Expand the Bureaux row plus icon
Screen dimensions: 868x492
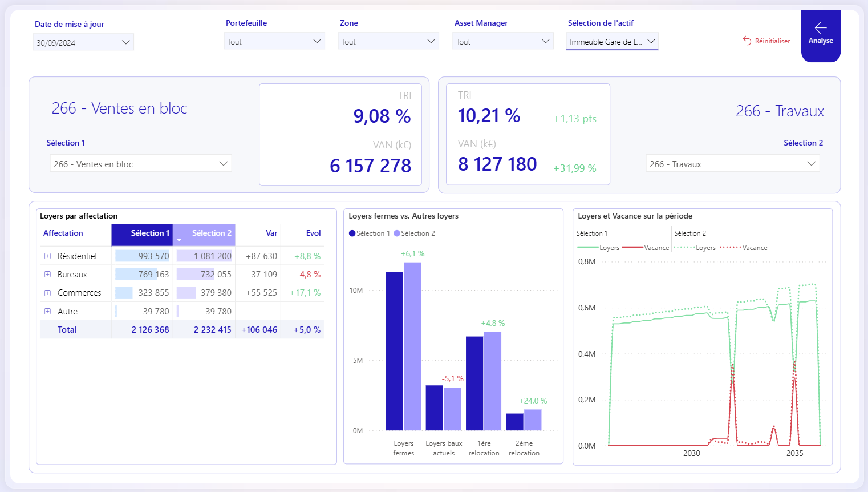48,275
